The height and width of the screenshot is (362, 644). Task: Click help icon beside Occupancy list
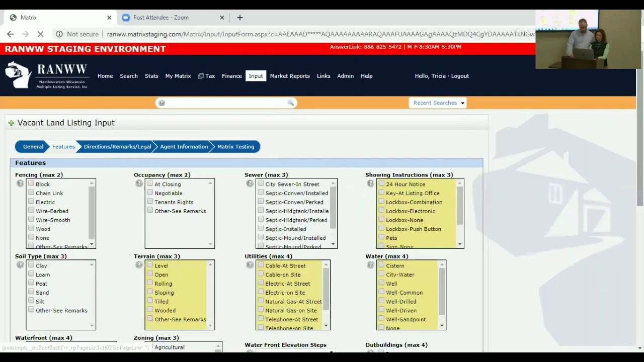139,184
